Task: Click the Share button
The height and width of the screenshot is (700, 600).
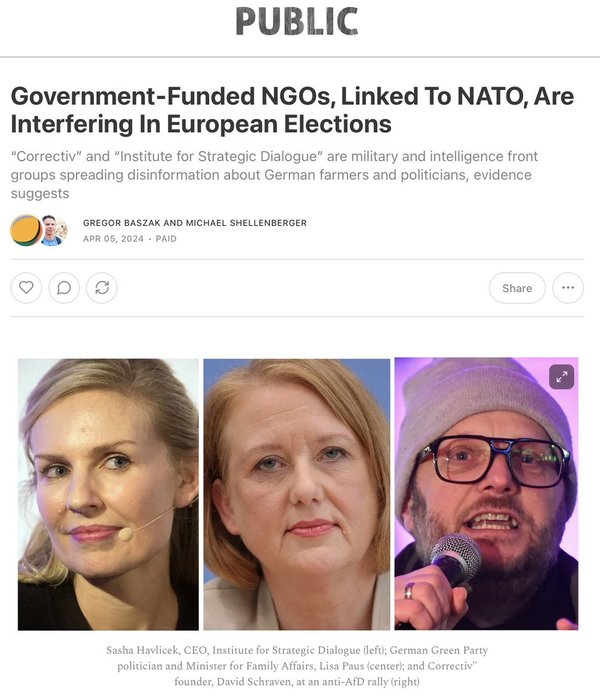Action: 517,288
